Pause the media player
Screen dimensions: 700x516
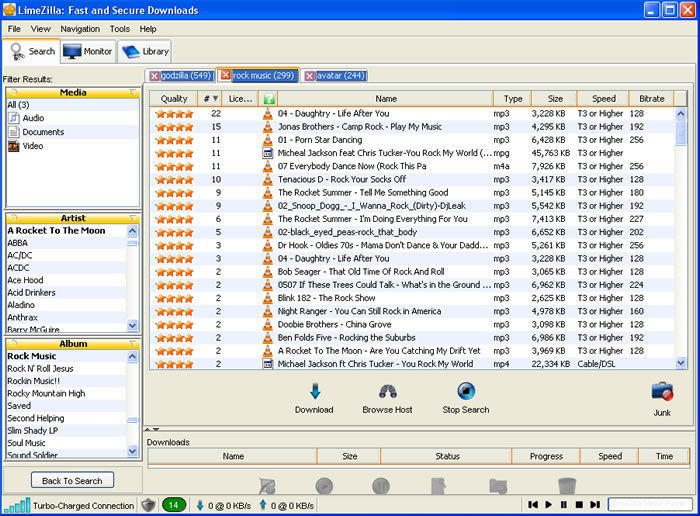point(564,504)
